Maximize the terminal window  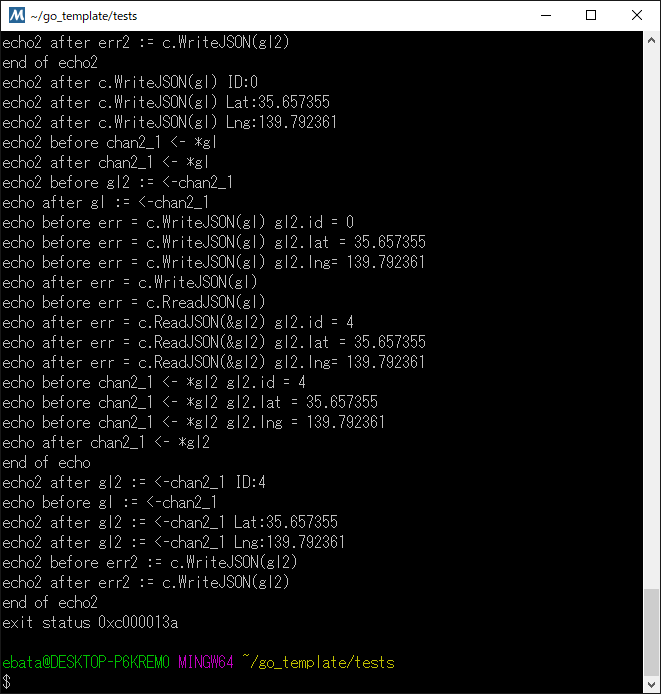point(591,15)
